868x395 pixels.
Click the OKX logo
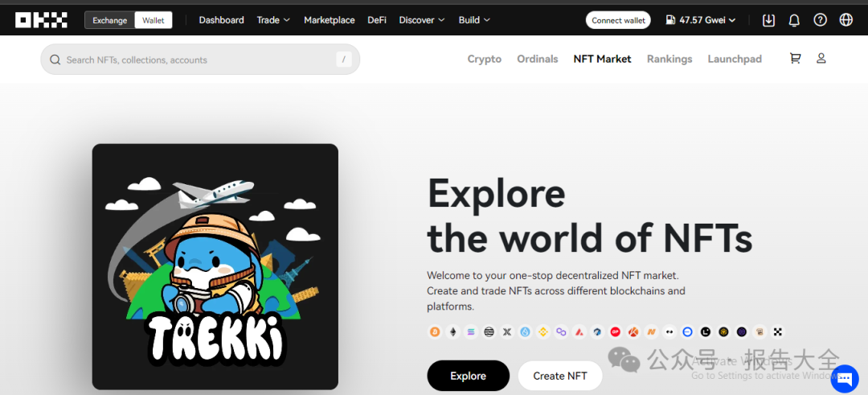(42, 20)
